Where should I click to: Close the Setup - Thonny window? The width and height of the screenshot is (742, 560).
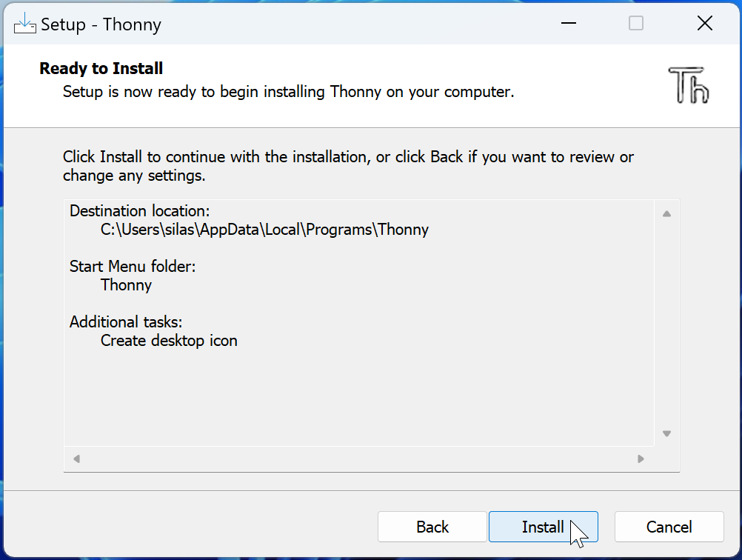tap(705, 23)
